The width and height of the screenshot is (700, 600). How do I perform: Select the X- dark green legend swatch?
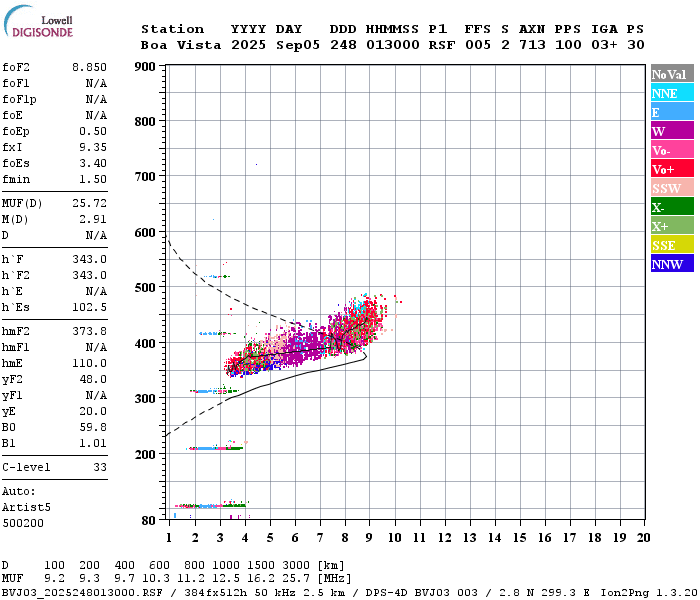click(672, 207)
